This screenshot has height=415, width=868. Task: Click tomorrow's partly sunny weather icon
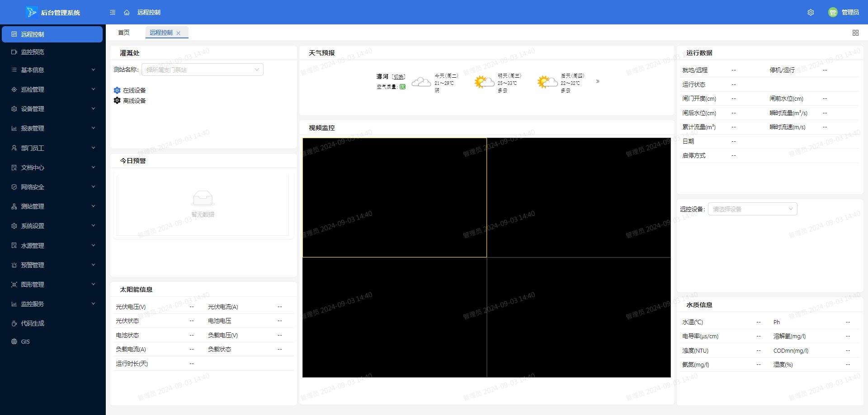[484, 82]
